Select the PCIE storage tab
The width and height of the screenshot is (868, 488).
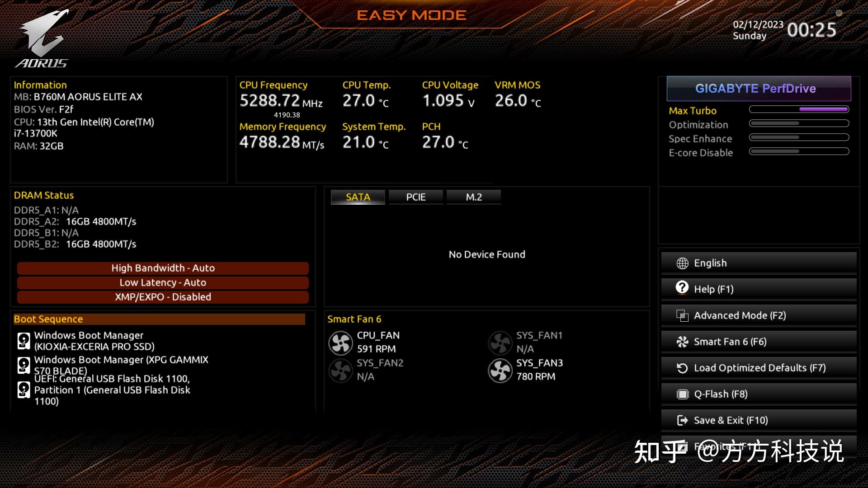(x=415, y=197)
